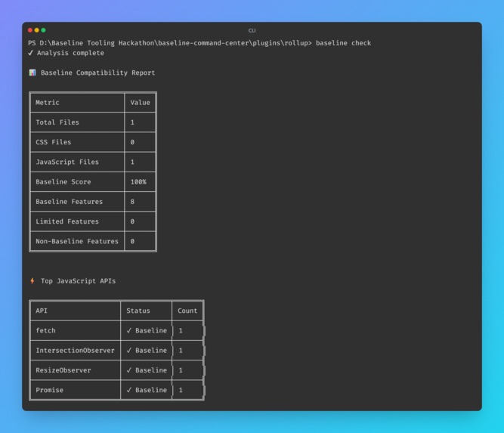Click 'Top JavaScript APIs' heading
The image size is (504, 433).
pos(78,281)
